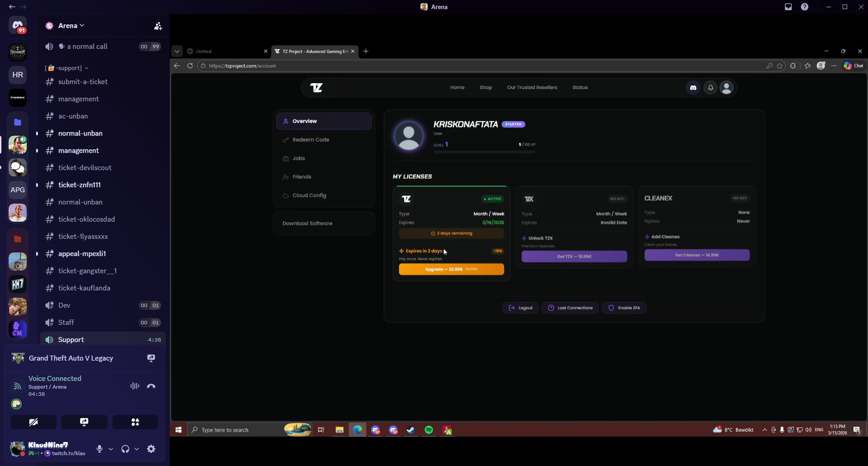Screen dimensions: 868x466
Task: Click the invite people icon beside Arena
Action: pos(158,26)
